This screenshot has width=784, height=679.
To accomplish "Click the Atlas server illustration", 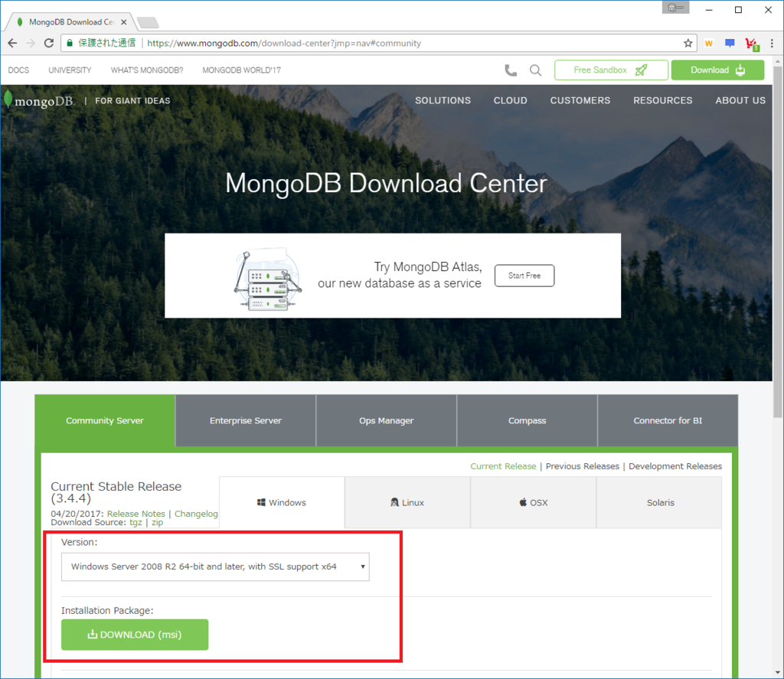I will coord(268,278).
